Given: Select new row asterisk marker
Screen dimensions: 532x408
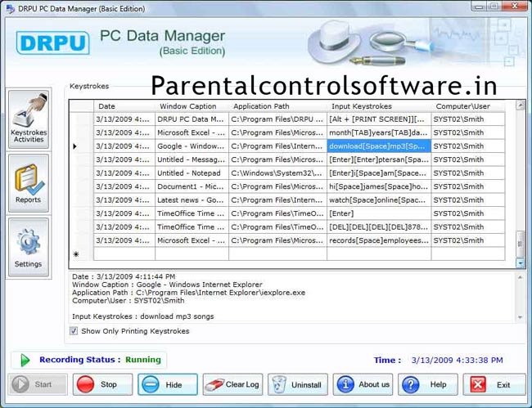Looking at the screenshot, I should pos(76,253).
